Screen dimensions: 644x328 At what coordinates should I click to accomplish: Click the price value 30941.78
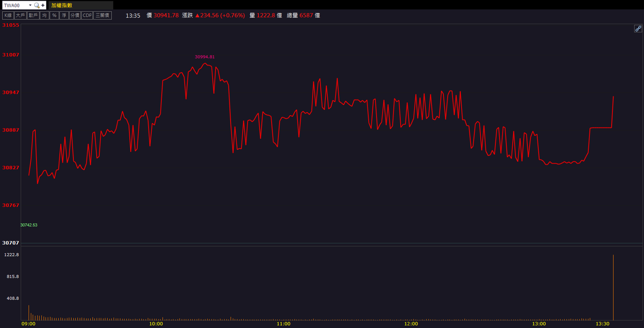(x=166, y=15)
